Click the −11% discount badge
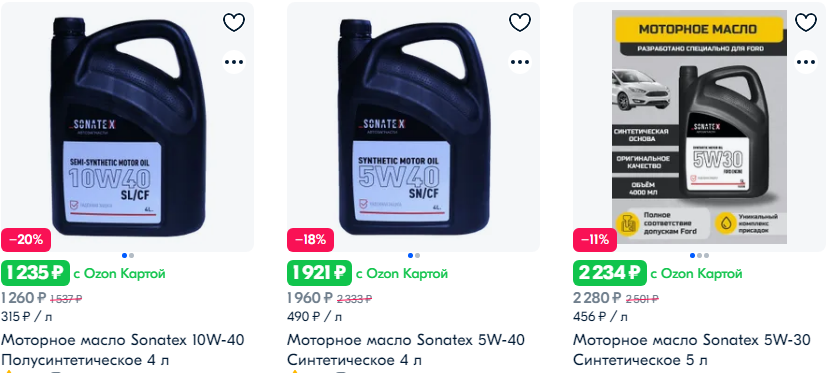The image size is (827, 373). pyautogui.click(x=595, y=240)
